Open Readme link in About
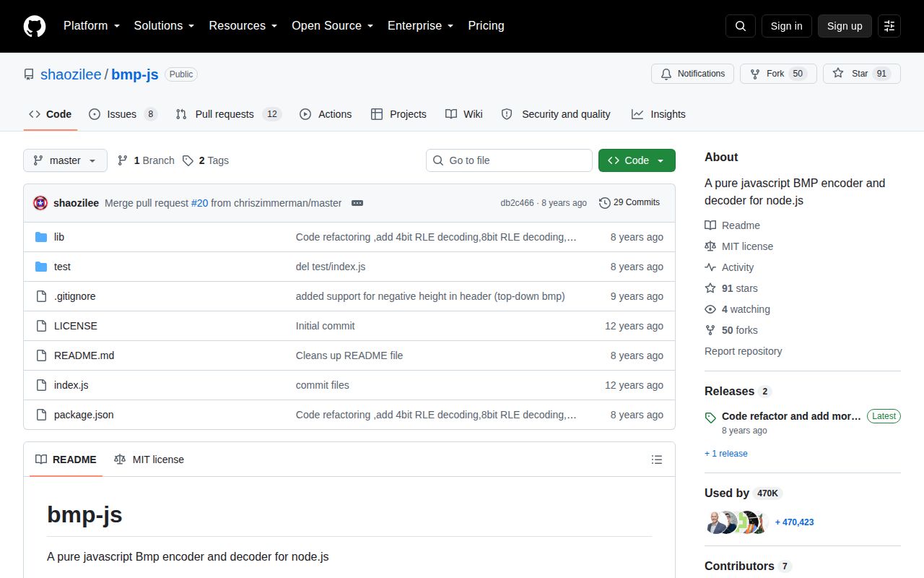The width and height of the screenshot is (924, 578). (732, 225)
